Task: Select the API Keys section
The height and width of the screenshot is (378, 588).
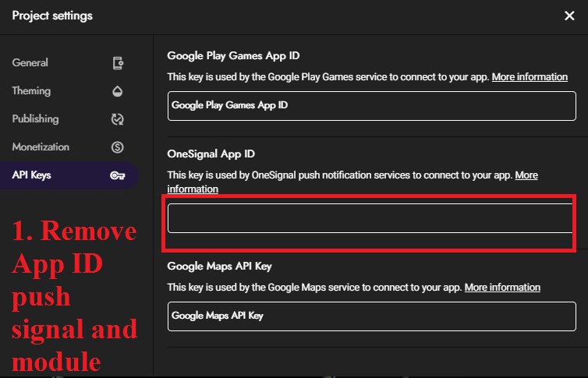Action: 69,175
